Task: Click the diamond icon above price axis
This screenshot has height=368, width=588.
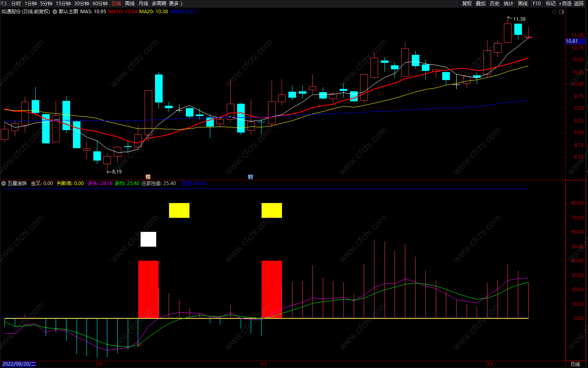Action: point(554,12)
